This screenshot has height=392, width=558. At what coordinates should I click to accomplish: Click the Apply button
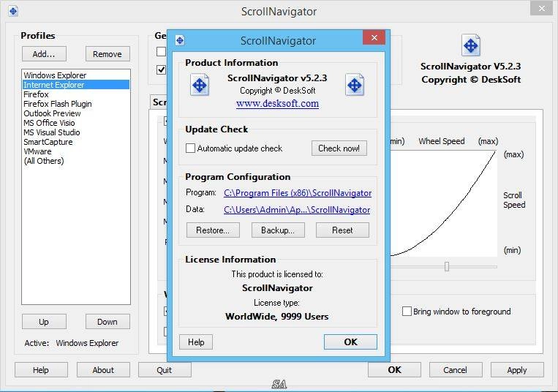(x=517, y=370)
